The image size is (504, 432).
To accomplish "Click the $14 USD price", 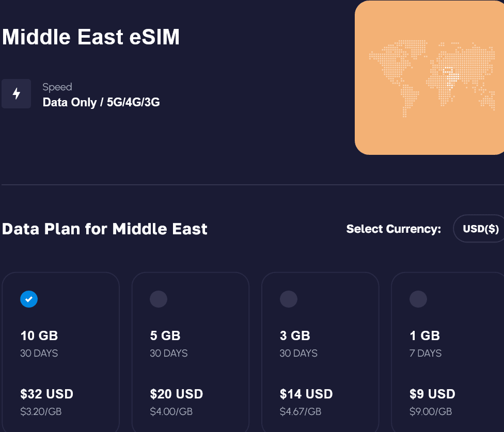I will [306, 394].
